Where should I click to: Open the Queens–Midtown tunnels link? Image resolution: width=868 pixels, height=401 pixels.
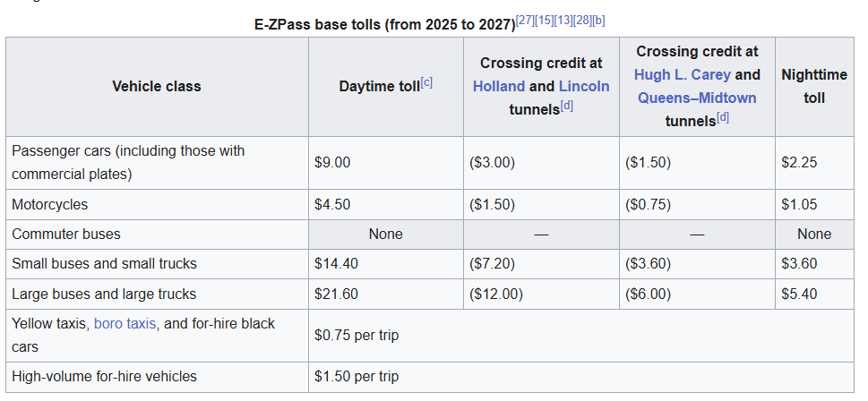697,98
